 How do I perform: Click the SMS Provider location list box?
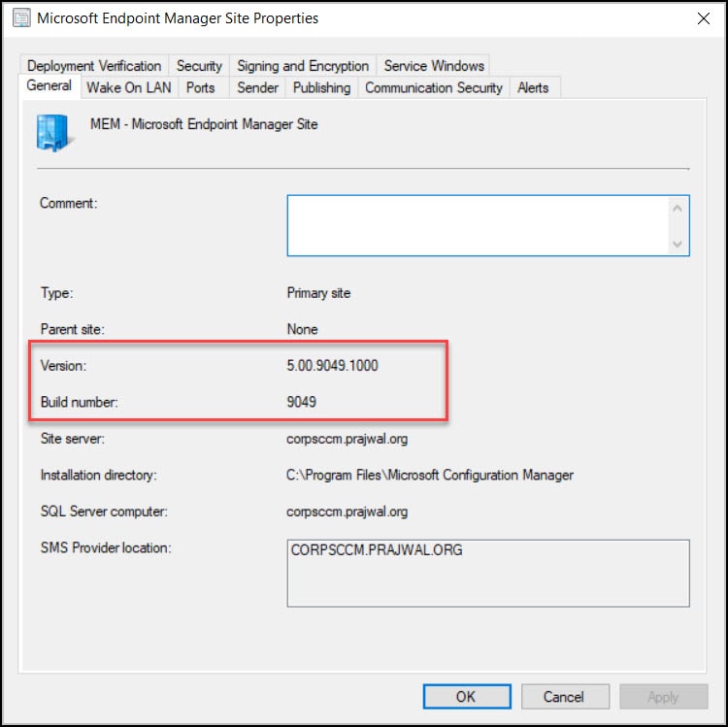click(488, 573)
